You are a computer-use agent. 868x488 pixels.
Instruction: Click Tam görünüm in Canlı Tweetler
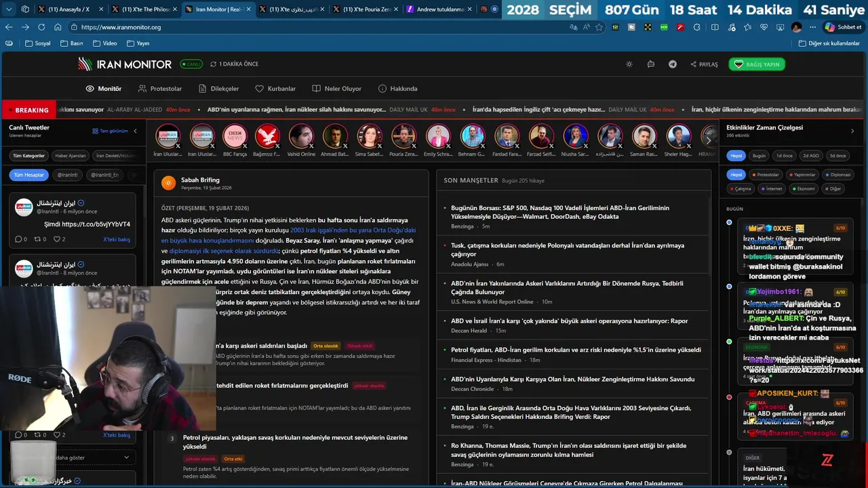pyautogui.click(x=110, y=131)
